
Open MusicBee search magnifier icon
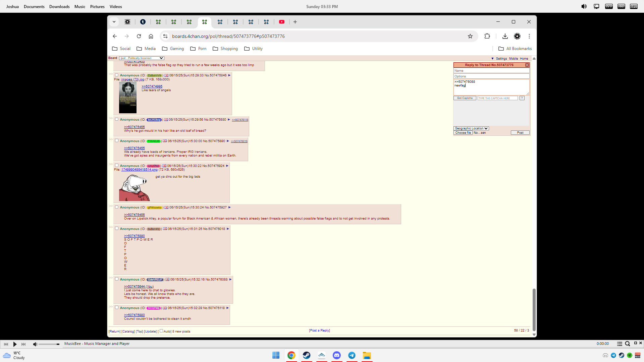click(x=628, y=344)
